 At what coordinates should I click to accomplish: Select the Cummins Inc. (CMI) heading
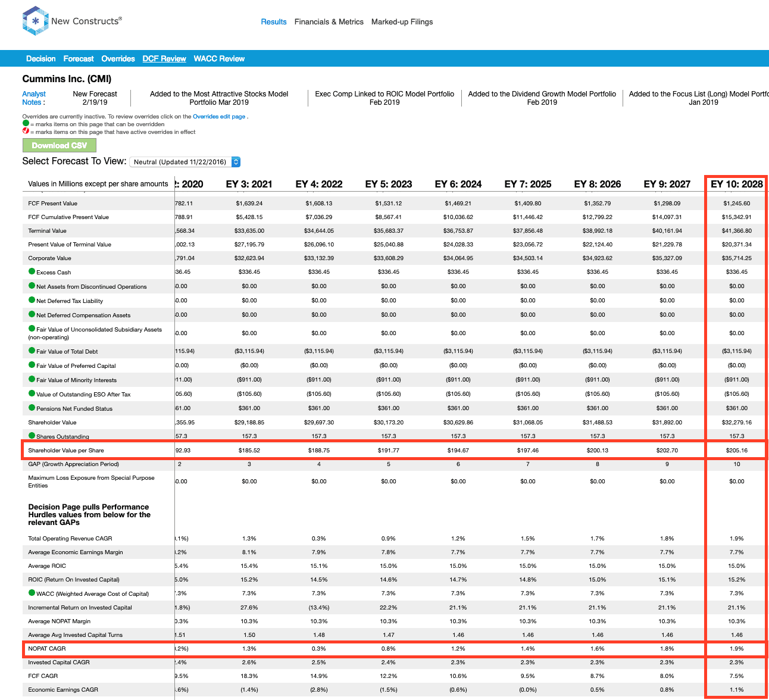pos(67,79)
